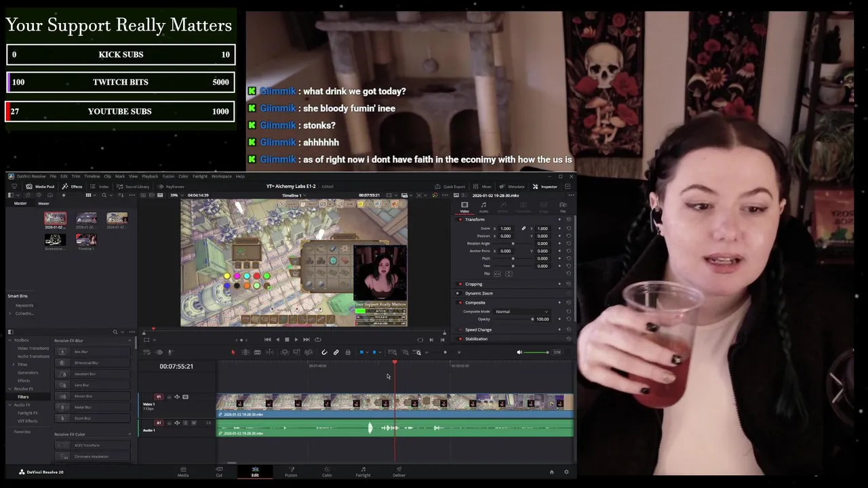Open the File menu
This screenshot has height=488, width=868.
pyautogui.click(x=53, y=176)
